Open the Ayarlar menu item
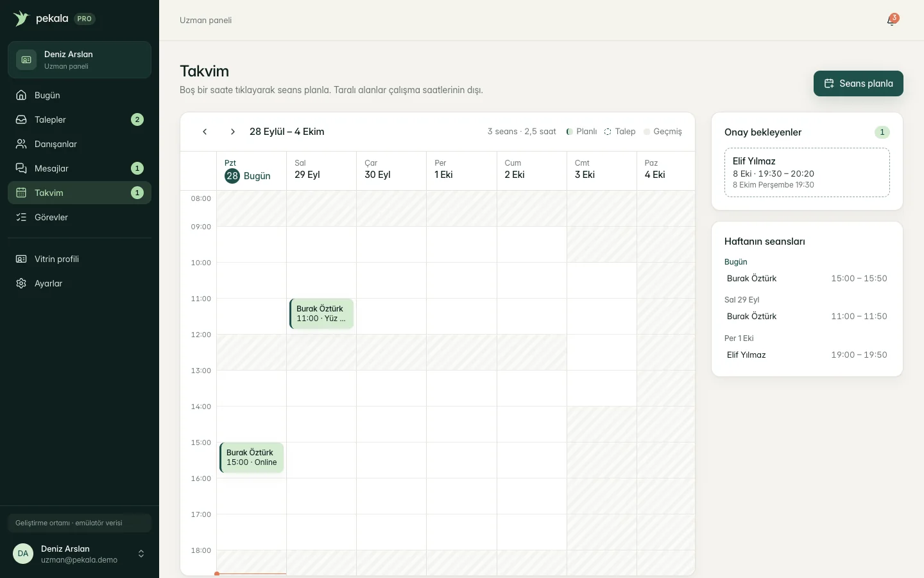Viewport: 924px width, 578px height. coord(80,283)
